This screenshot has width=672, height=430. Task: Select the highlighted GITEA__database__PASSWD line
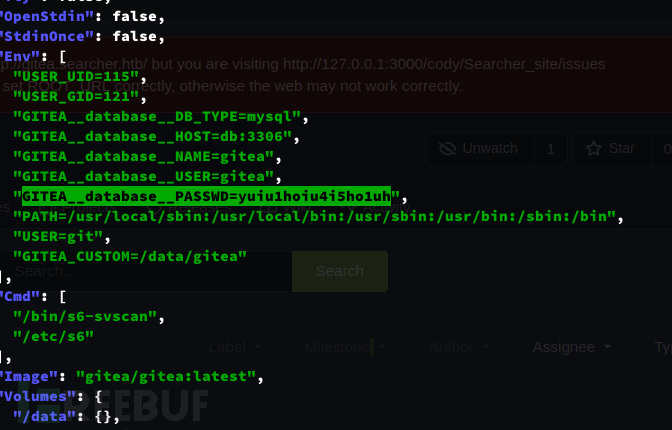click(x=206, y=196)
